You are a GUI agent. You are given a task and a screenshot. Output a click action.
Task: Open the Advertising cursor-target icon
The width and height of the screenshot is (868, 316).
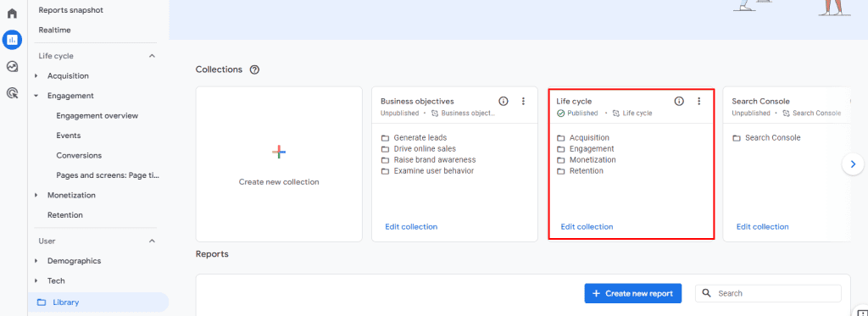point(12,93)
